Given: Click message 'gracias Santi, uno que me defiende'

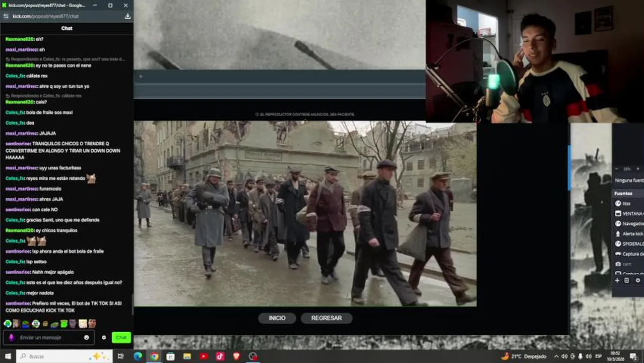Looking at the screenshot, I should coord(63,220).
